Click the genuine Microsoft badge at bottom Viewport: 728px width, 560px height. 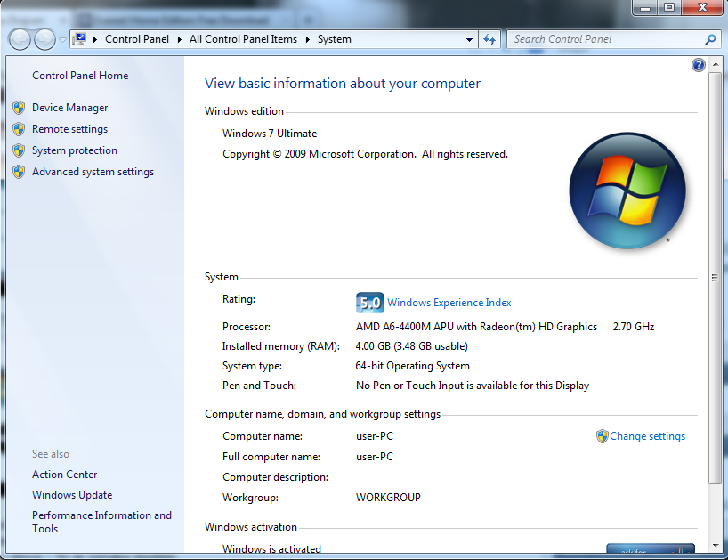pyautogui.click(x=651, y=548)
